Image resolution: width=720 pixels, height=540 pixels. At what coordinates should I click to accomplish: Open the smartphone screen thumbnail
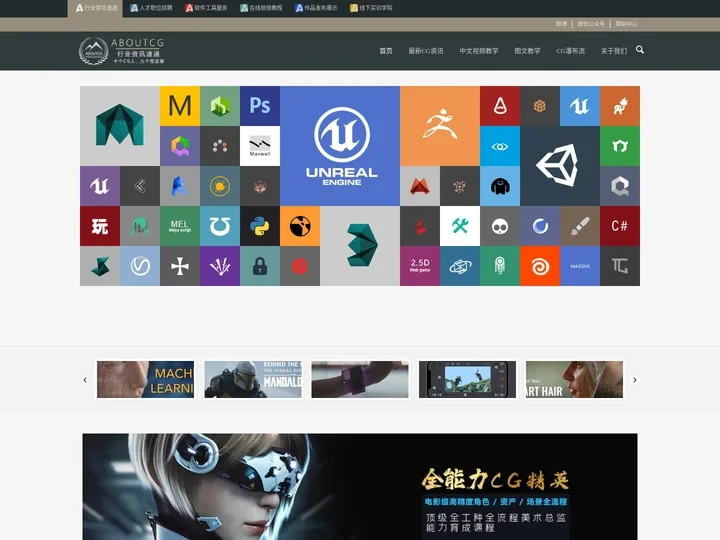467,379
